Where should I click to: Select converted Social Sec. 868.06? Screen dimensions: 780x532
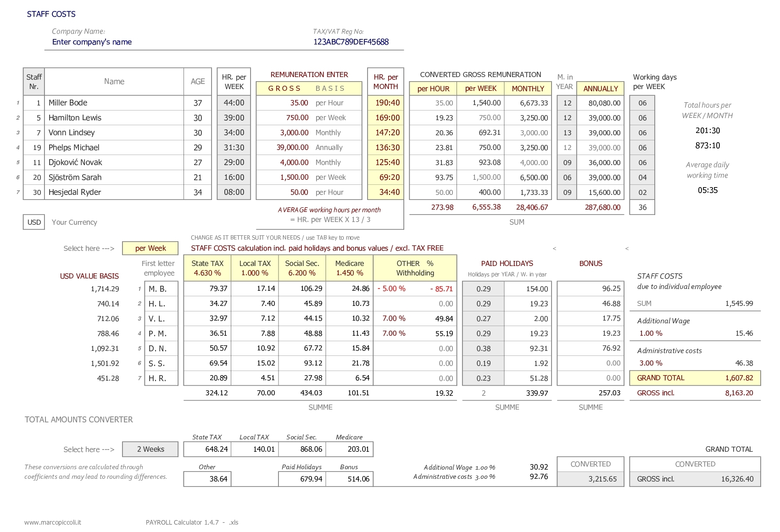point(302,449)
